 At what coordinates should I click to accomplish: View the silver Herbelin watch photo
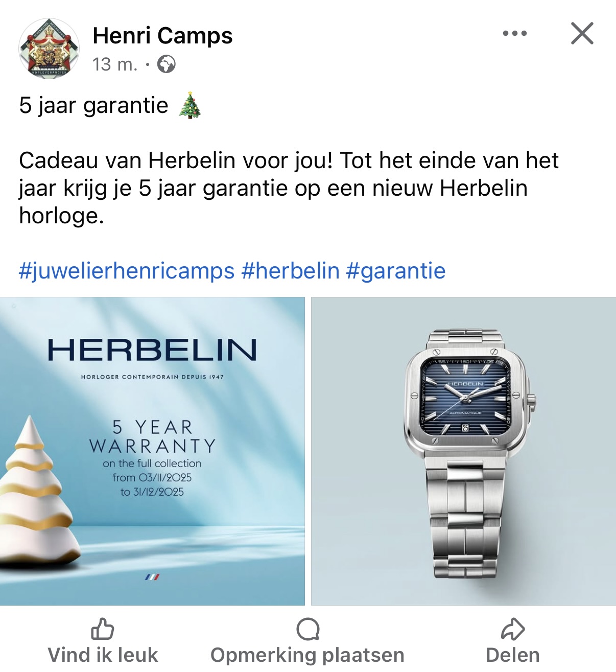pyautogui.click(x=464, y=451)
